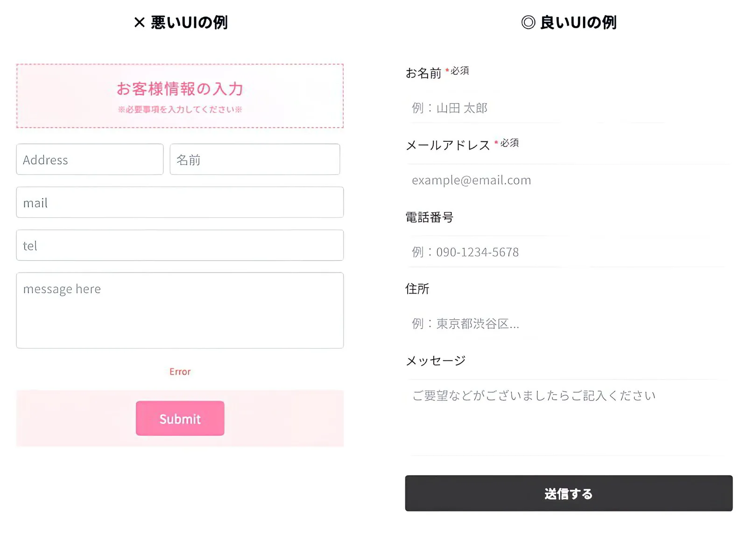This screenshot has height=560, width=754.
Task: Click the ご要望などがございましたら message area
Action: coord(567,415)
